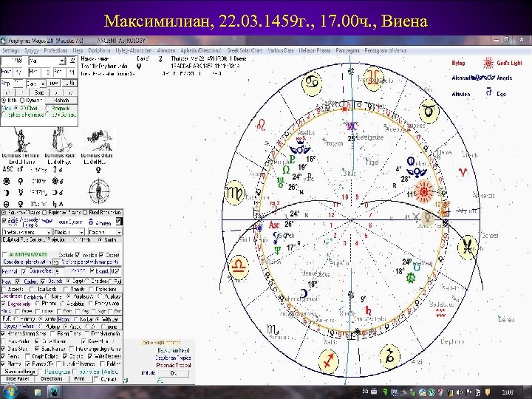The image size is (532, 399).
Task: Open the Settings menu
Action: pos(10,50)
